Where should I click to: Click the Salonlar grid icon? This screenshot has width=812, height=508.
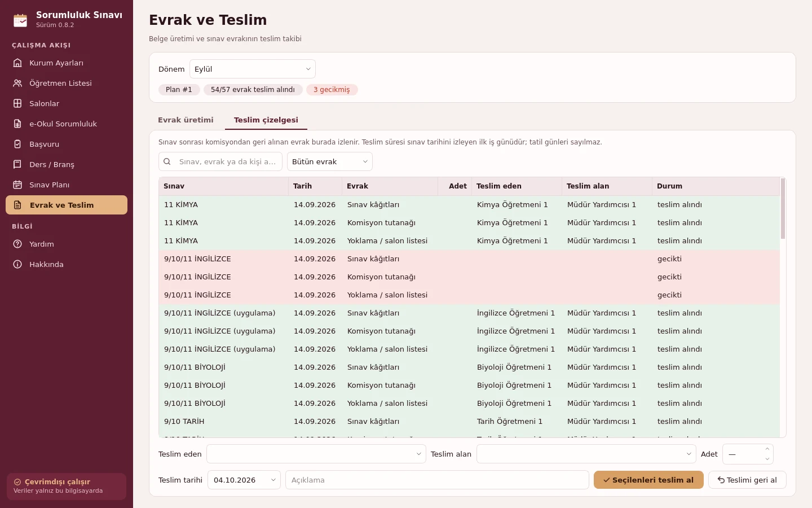17,103
